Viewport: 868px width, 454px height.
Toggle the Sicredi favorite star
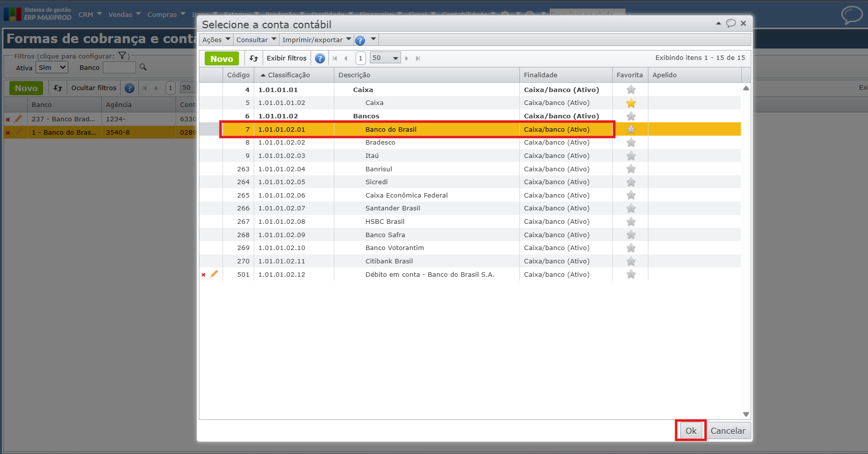click(x=631, y=182)
